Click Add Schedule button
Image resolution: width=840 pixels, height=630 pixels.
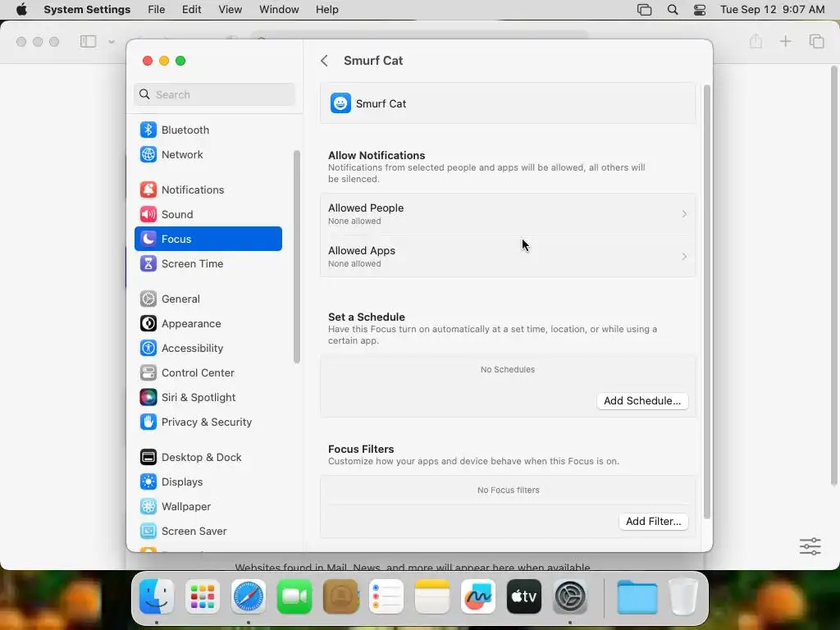(642, 400)
